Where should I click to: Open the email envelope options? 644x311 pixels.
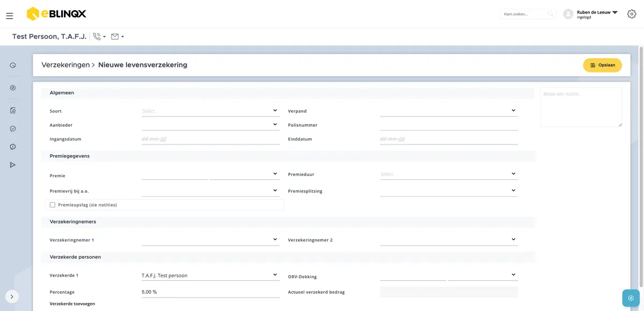pos(118,37)
